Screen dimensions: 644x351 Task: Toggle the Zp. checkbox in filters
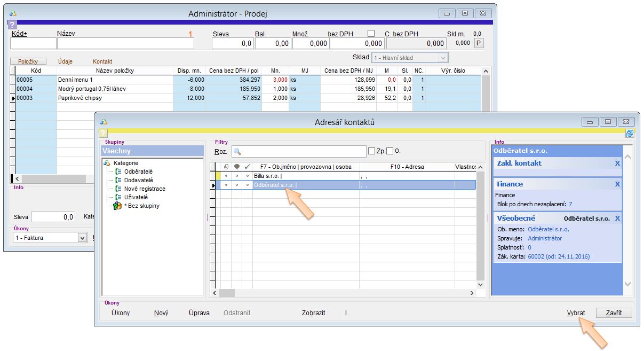pos(371,151)
